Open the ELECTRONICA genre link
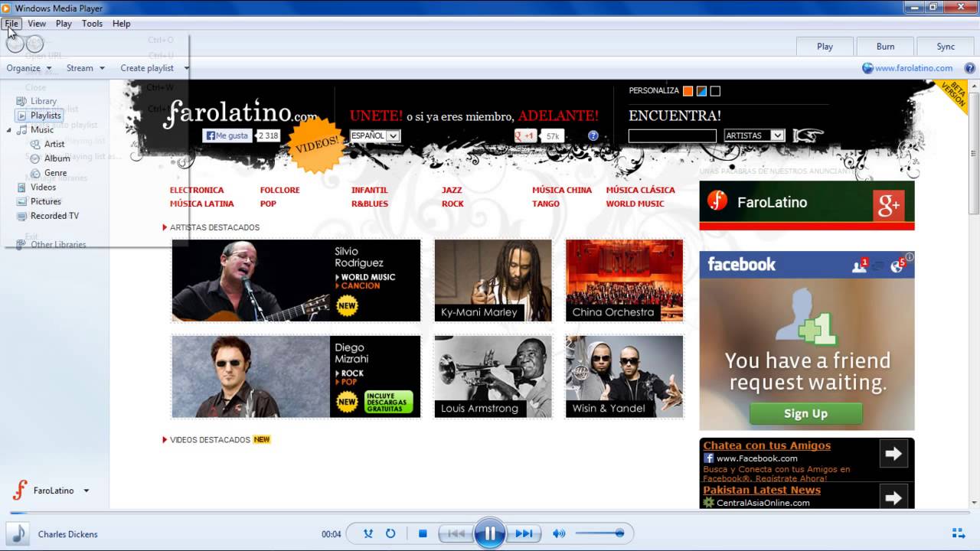Viewport: 980px width, 551px height. point(197,190)
